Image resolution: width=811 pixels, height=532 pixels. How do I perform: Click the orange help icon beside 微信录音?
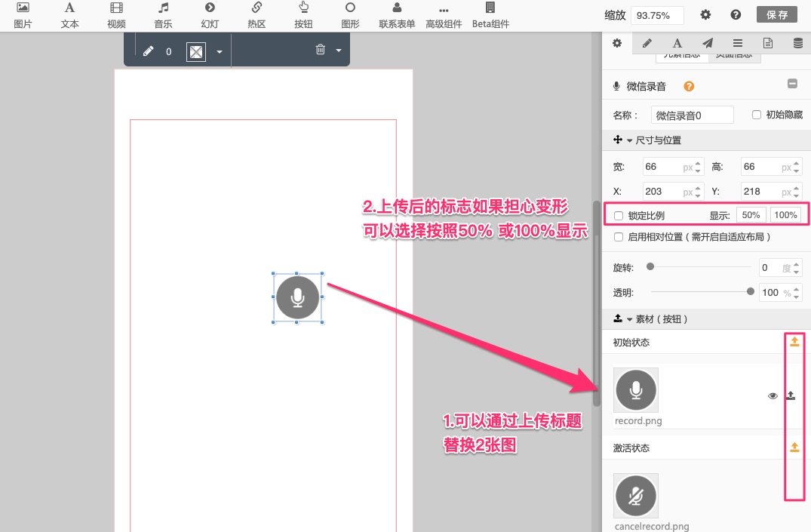click(689, 87)
